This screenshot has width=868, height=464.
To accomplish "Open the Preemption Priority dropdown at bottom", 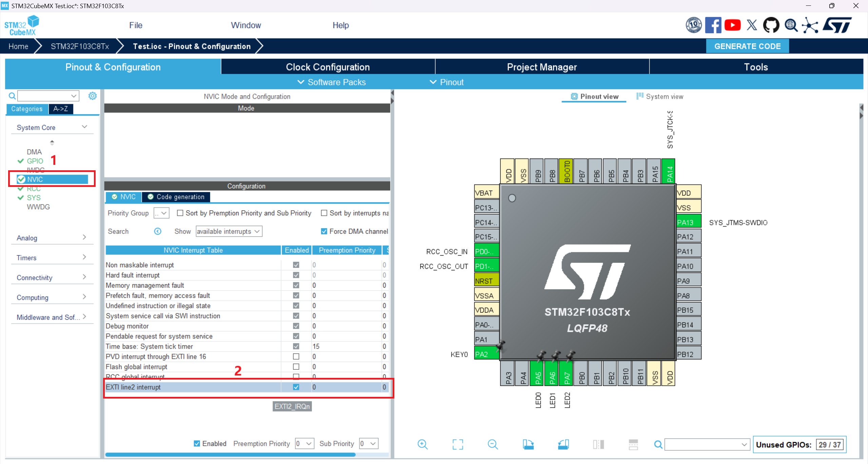I will point(304,444).
